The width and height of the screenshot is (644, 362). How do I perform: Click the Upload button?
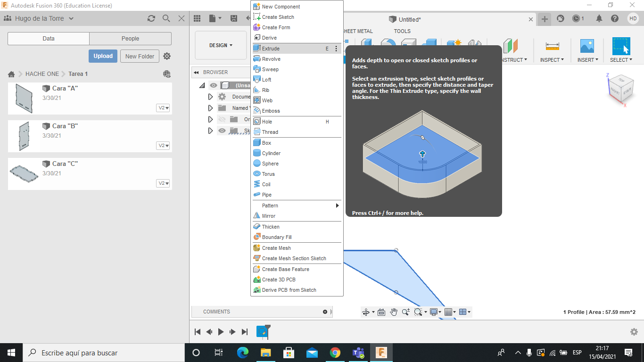(x=103, y=56)
